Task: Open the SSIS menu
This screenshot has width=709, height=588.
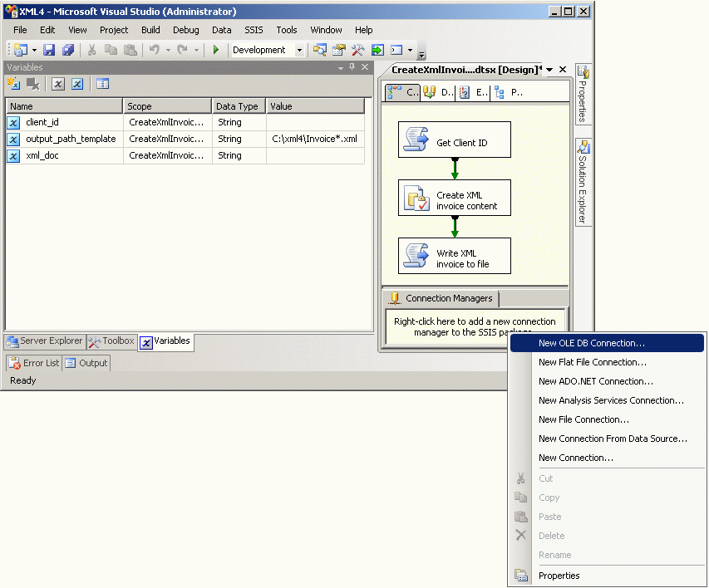Action: click(254, 30)
